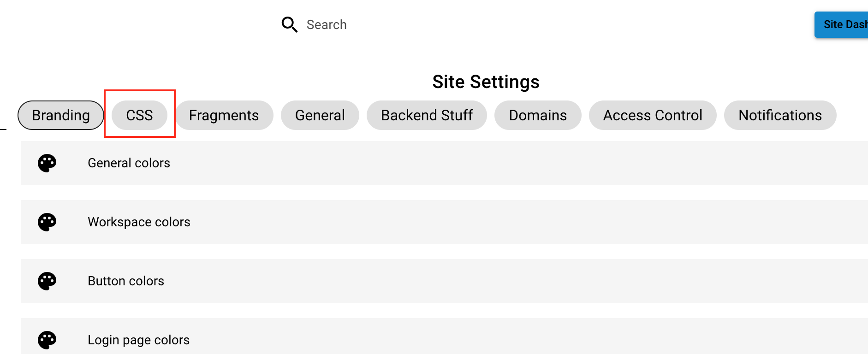
Task: Click the Site Settings heading
Action: [x=486, y=82]
